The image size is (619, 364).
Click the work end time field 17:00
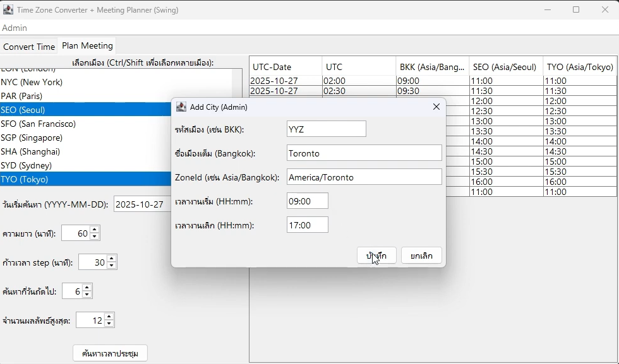(307, 225)
